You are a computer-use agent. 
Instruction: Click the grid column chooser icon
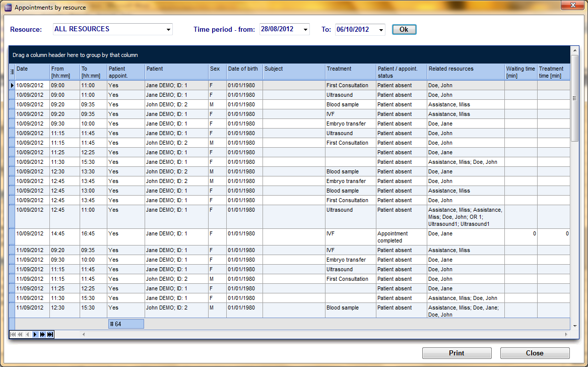point(12,72)
